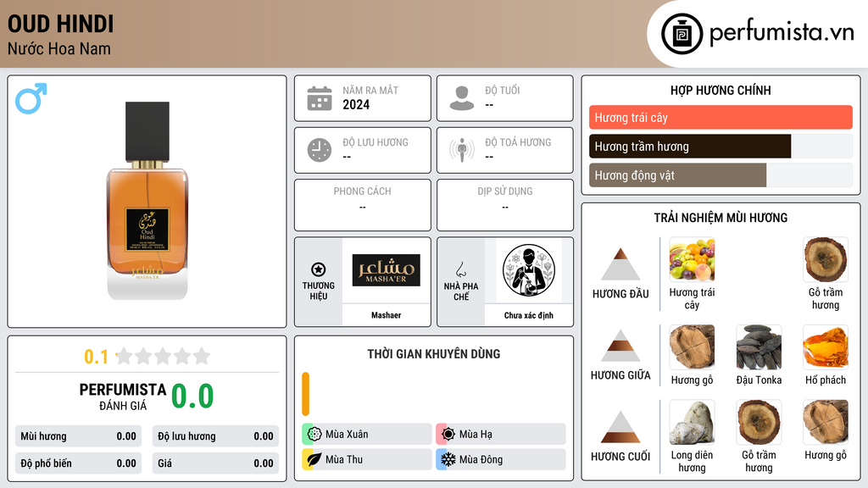Click the Long diên hương note image

tap(692, 423)
